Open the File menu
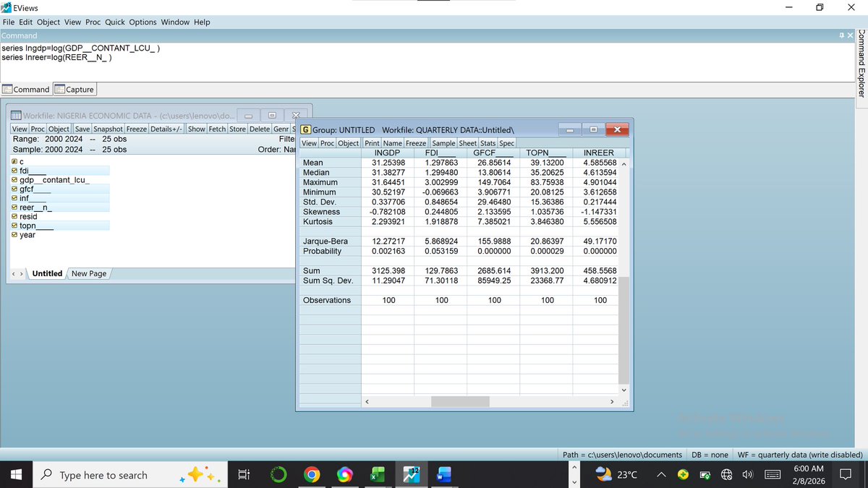The image size is (868, 488). click(x=7, y=22)
